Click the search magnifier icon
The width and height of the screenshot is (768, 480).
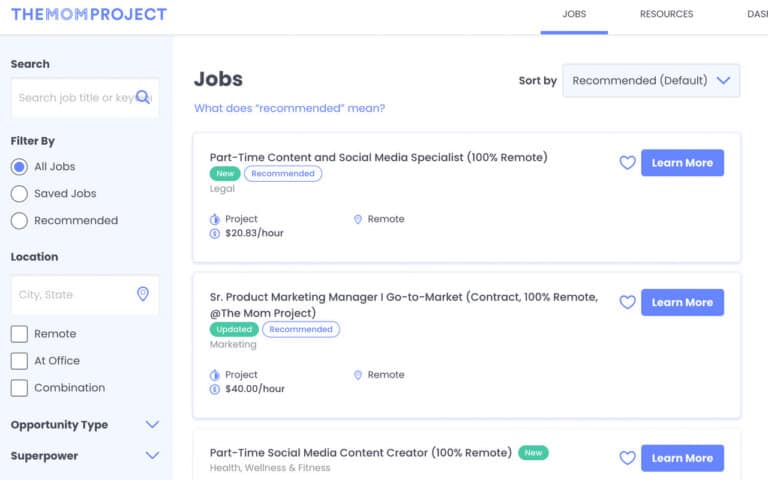[x=143, y=97]
